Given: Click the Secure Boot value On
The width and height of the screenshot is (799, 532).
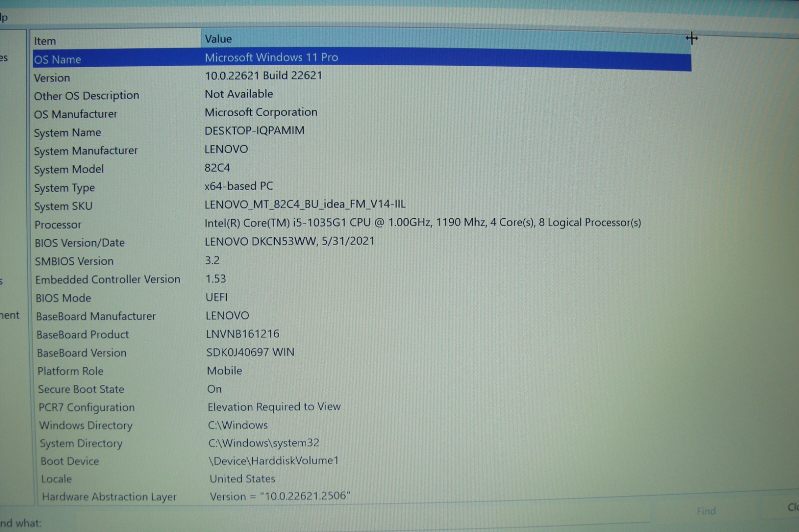Looking at the screenshot, I should (215, 389).
